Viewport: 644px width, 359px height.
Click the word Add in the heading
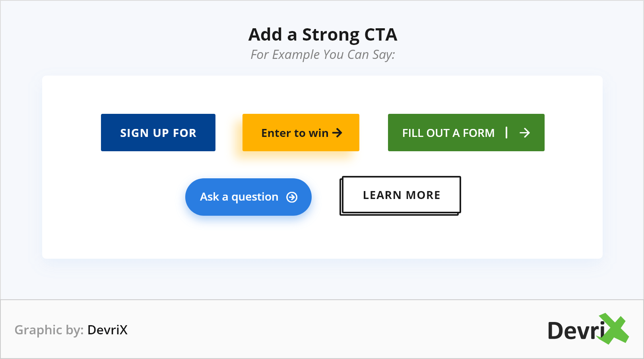pos(265,35)
